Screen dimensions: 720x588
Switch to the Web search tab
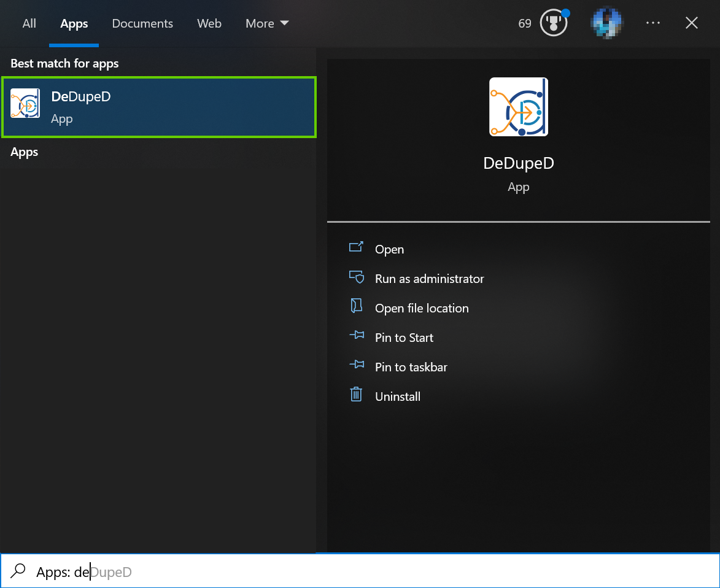point(209,23)
